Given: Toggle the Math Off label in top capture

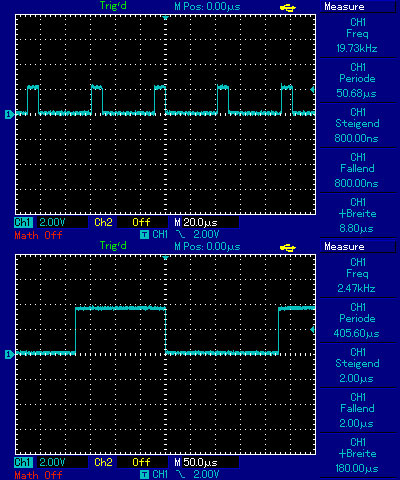Looking at the screenshot, I should click(x=38, y=235).
